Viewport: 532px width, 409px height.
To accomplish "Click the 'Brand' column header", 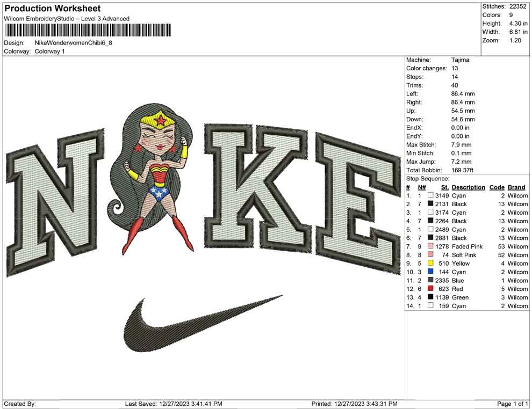I will (516, 187).
